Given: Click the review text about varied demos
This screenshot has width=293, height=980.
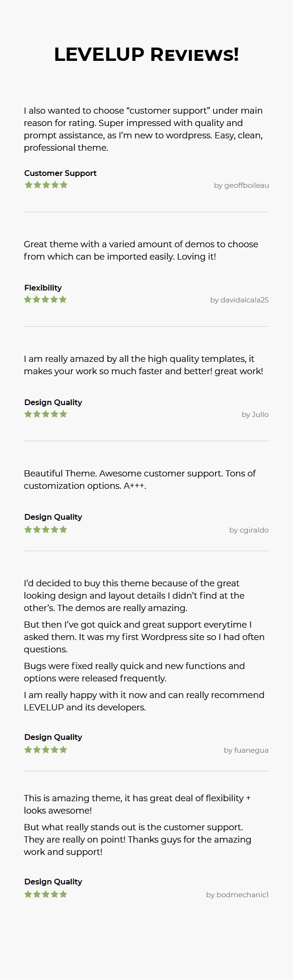Looking at the screenshot, I should point(141,251).
